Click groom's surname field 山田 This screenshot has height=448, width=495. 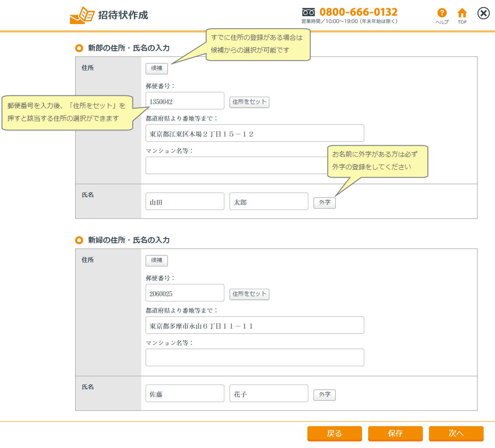point(185,201)
